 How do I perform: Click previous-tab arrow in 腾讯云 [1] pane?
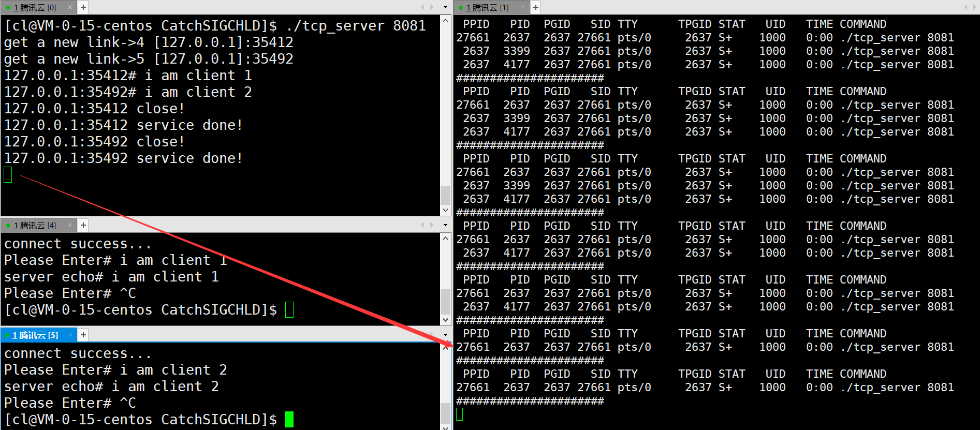click(966, 7)
